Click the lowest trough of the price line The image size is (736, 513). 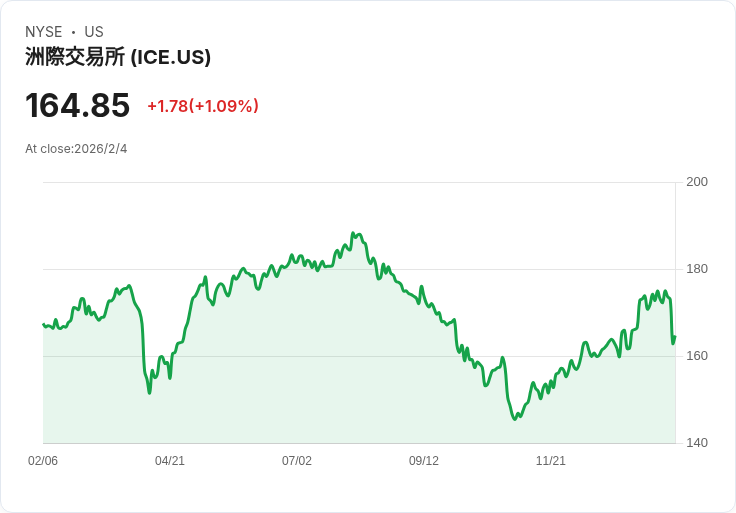[515, 419]
